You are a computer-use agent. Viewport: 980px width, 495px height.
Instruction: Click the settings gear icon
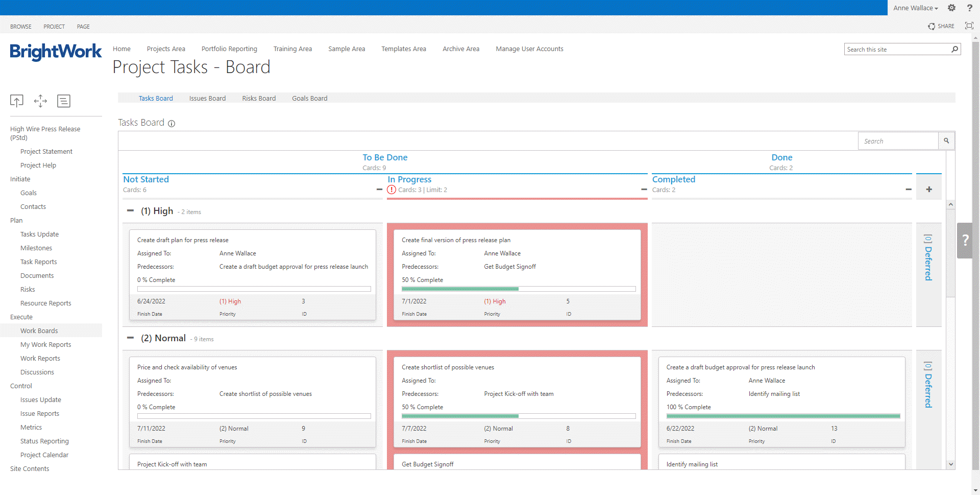tap(951, 8)
